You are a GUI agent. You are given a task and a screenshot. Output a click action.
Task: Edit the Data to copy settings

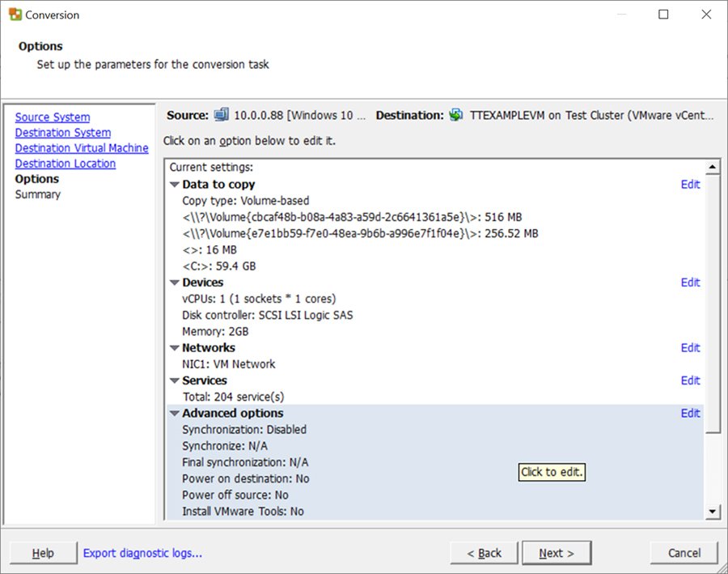pos(689,185)
